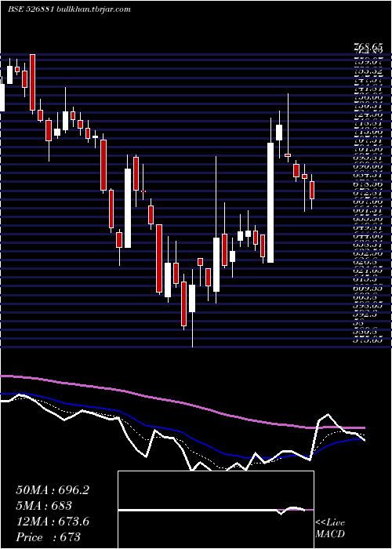This screenshot has width=392, height=549.
Task: Click the <<Live MACD label
Action: (330, 529)
